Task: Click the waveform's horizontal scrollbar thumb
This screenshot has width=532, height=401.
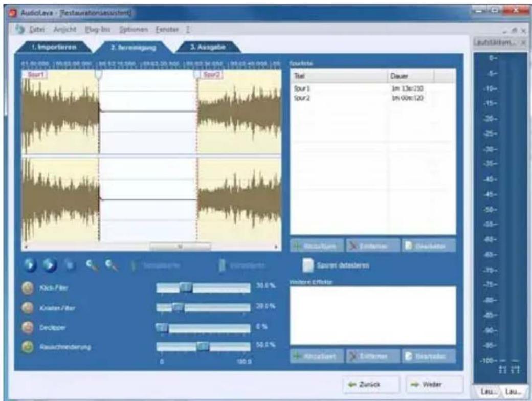Action: click(180, 247)
